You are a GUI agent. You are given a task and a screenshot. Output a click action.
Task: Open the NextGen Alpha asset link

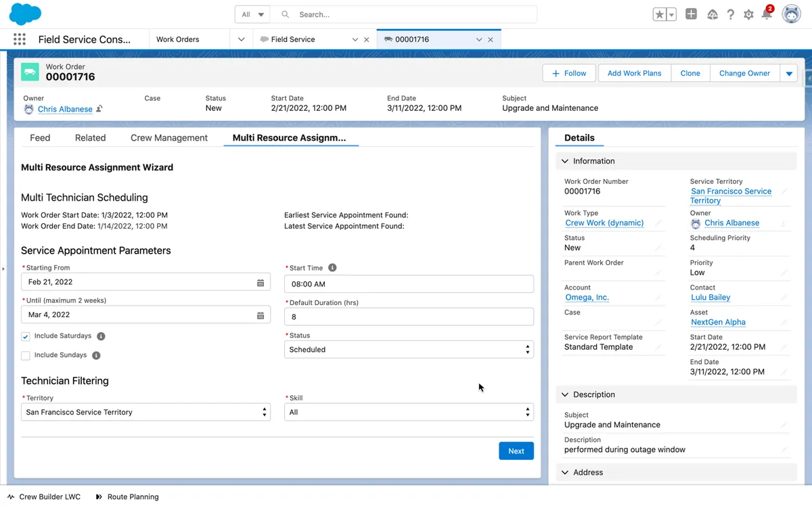click(x=718, y=323)
